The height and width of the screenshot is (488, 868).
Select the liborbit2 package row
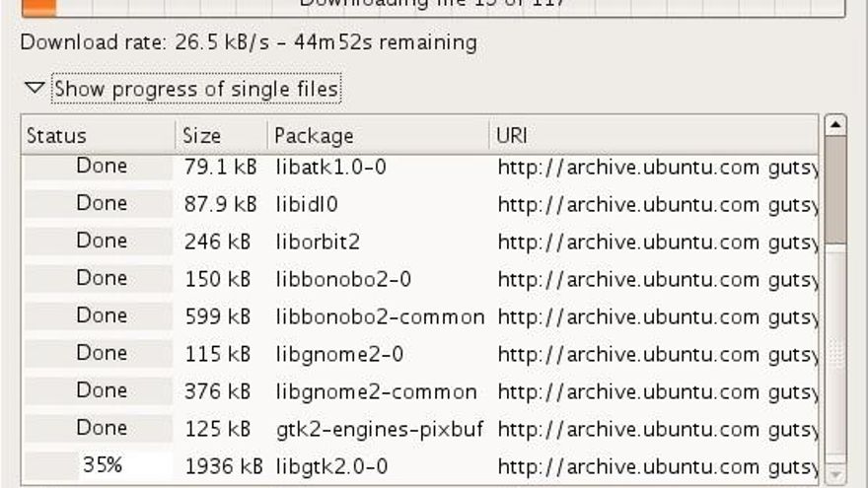318,242
